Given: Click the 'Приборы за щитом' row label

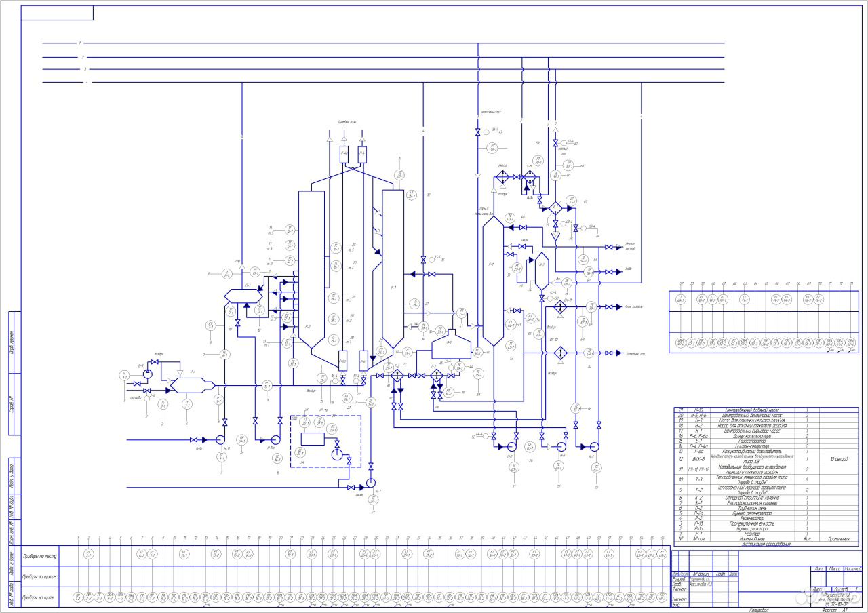Looking at the screenshot, I should pyautogui.click(x=39, y=576).
